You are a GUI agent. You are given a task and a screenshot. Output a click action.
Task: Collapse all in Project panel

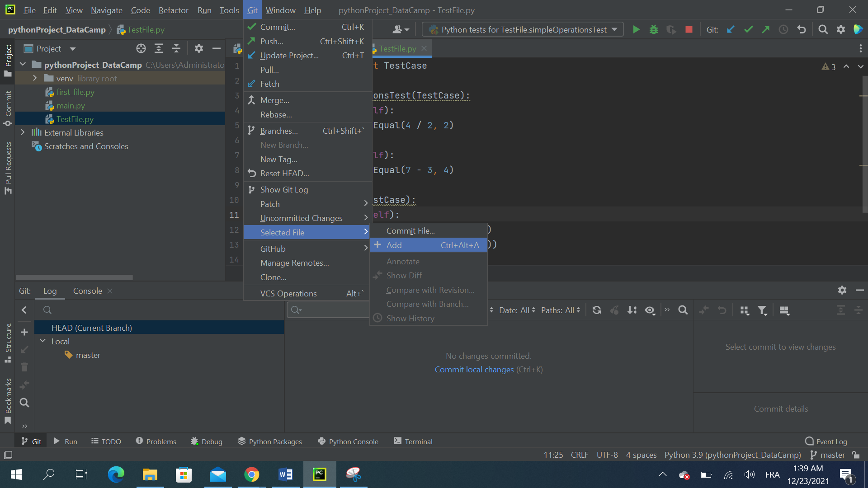click(176, 48)
